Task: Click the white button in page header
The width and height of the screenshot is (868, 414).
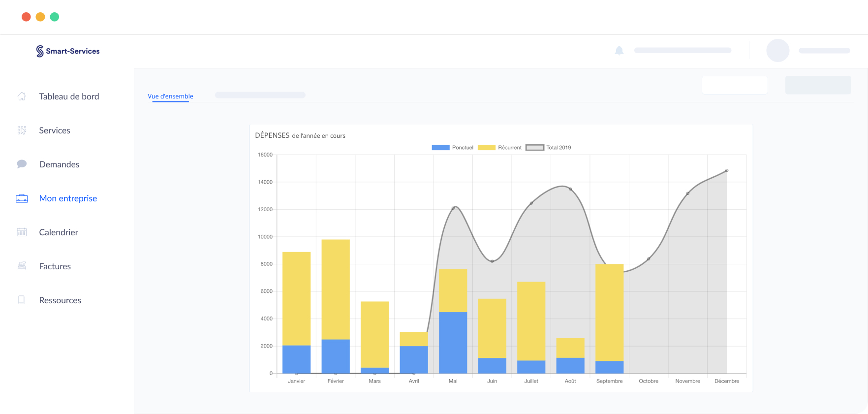Action: click(735, 85)
